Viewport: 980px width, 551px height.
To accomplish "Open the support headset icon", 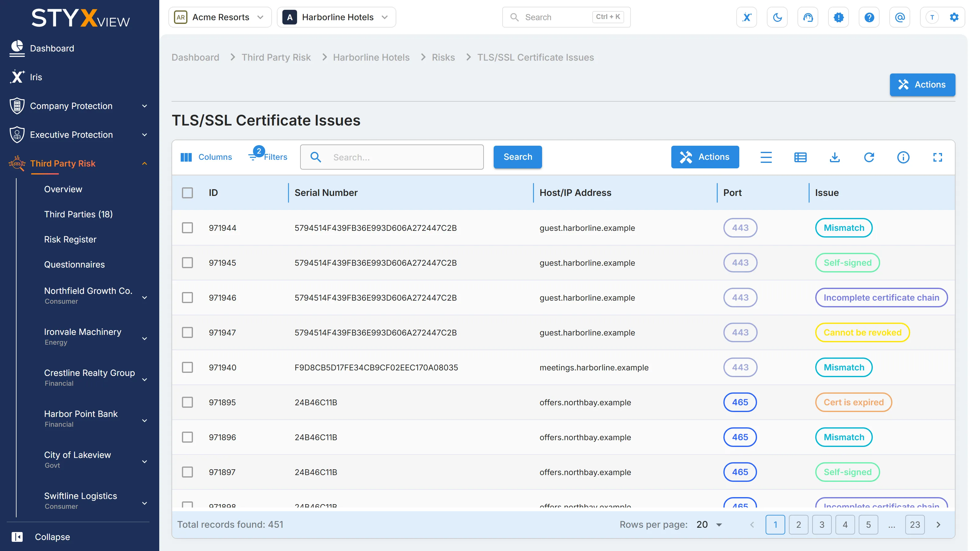I will coord(808,17).
